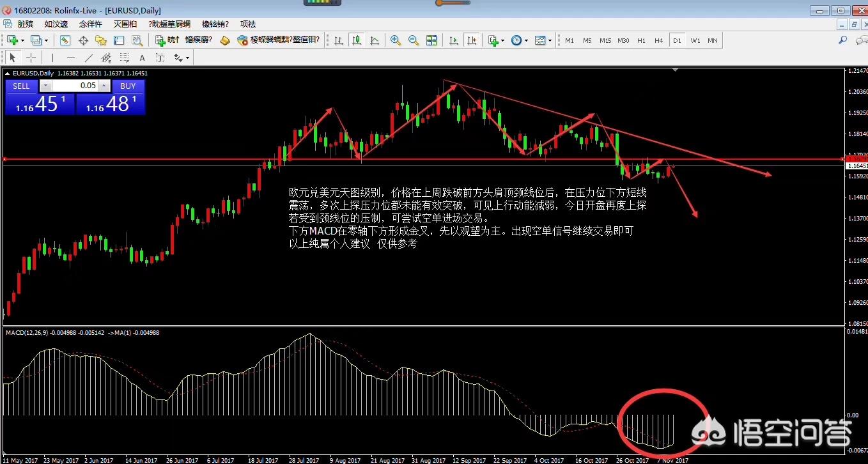Switch timeframe to H4
868x464 pixels.
click(x=658, y=40)
